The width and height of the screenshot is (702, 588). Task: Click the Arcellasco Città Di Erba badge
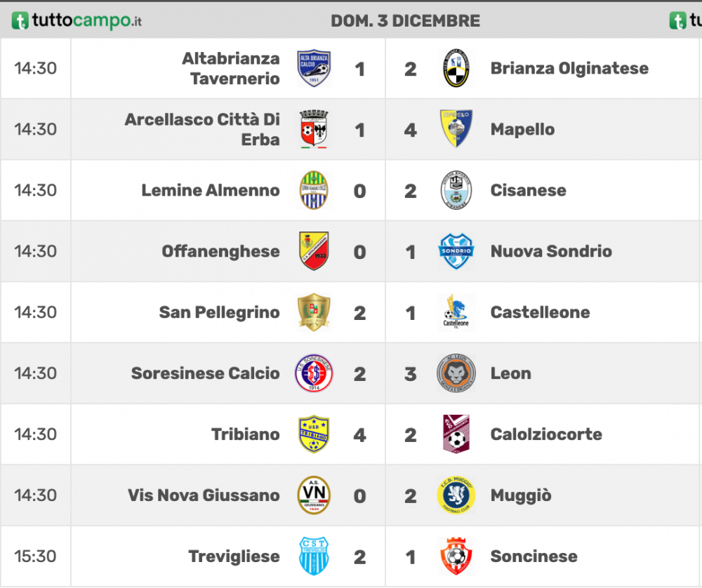click(314, 129)
